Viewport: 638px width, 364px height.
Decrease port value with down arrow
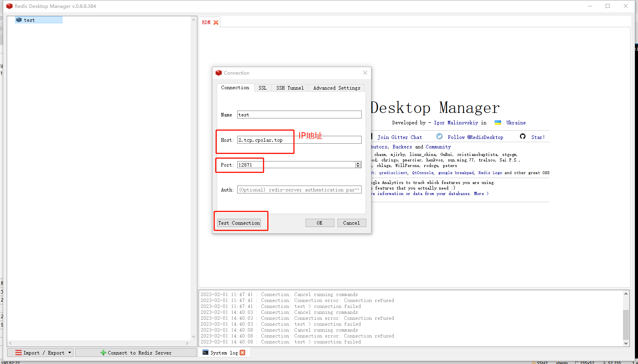pyautogui.click(x=358, y=167)
